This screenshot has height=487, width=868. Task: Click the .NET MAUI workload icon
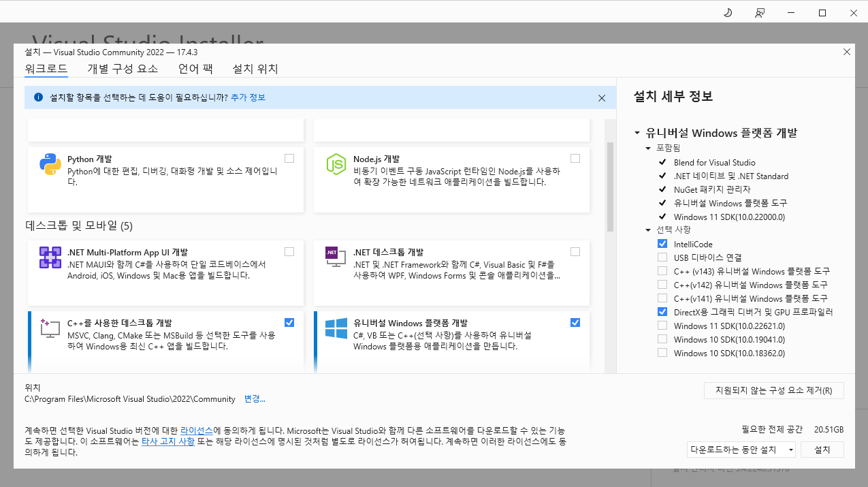50,257
